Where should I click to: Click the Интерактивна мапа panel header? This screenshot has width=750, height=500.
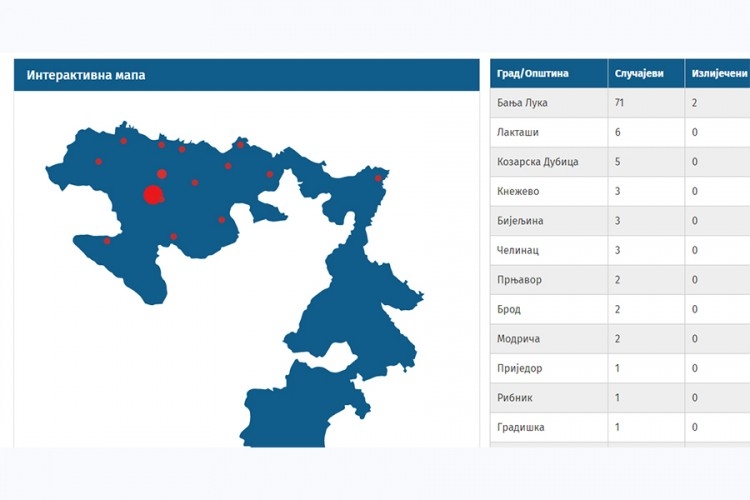pos(246,75)
